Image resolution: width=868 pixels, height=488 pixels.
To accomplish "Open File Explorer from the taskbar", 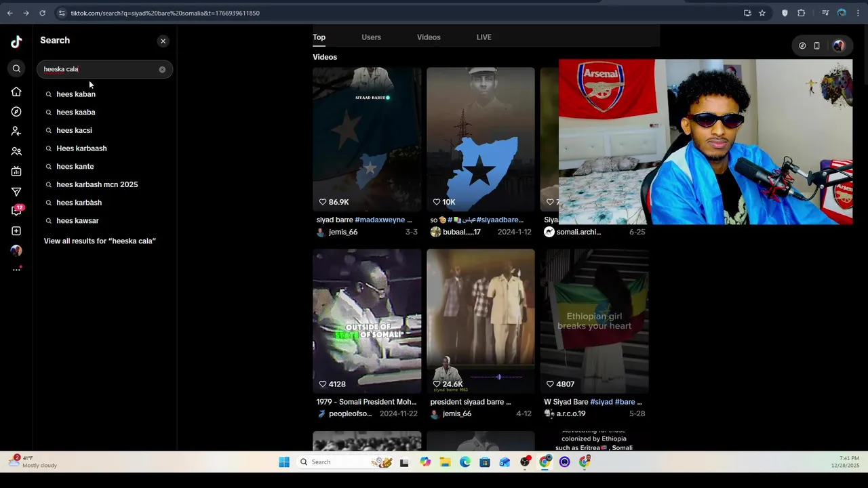I will [x=445, y=462].
